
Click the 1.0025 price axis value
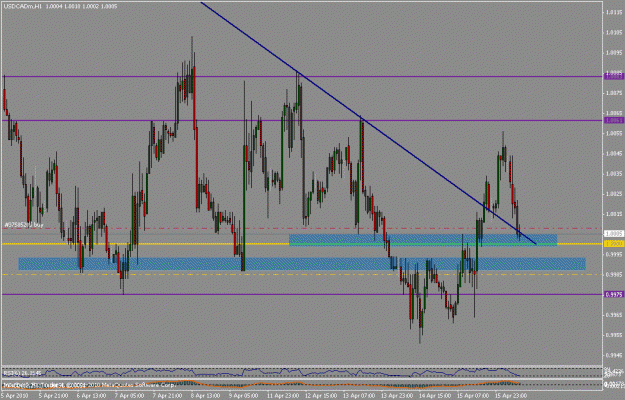613,194
